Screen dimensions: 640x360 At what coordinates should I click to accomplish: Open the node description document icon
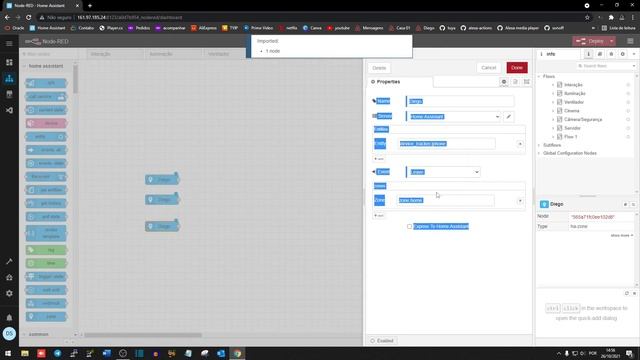(515, 82)
